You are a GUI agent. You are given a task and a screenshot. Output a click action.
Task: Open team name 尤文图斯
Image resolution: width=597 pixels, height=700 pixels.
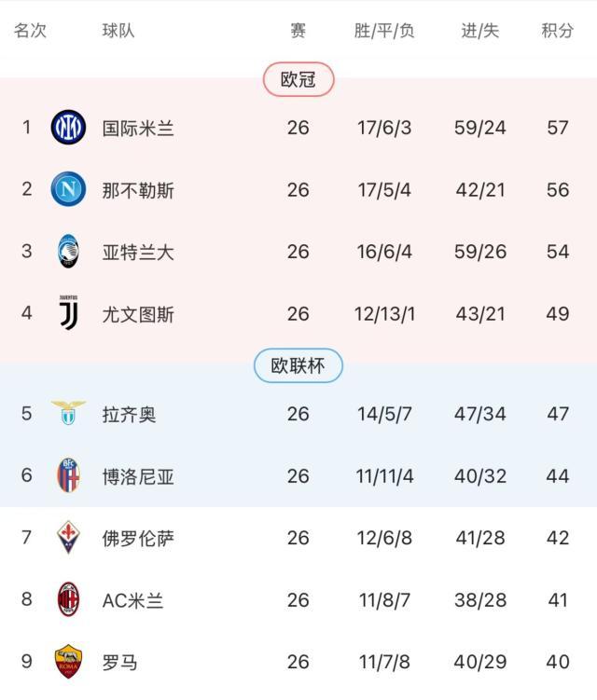(x=138, y=315)
